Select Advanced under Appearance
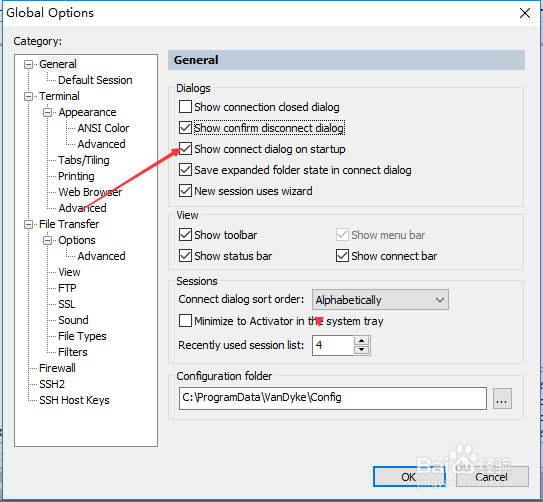The image size is (543, 502). pyautogui.click(x=101, y=144)
